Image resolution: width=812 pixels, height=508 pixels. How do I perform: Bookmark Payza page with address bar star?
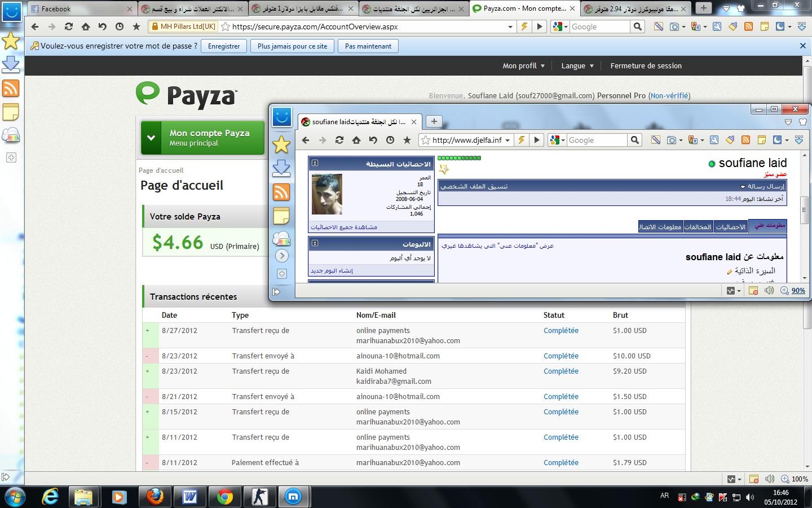(226, 27)
